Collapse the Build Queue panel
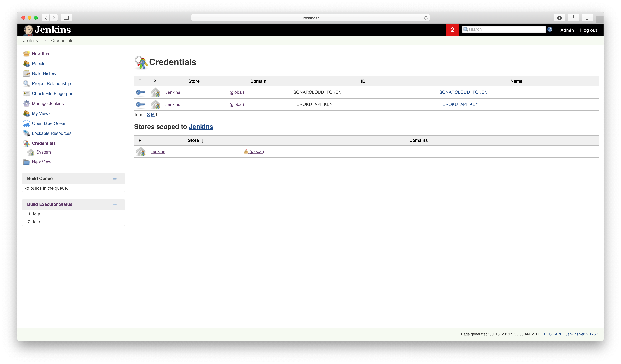 115,179
